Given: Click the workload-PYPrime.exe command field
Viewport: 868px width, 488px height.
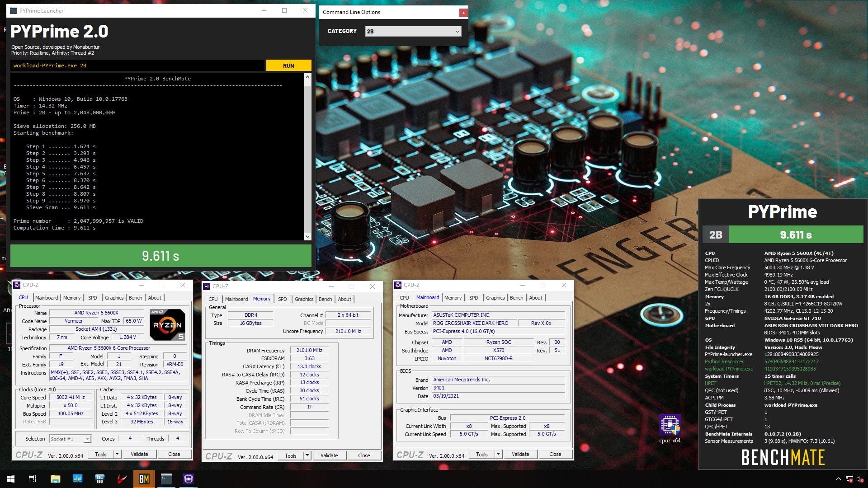Looking at the screenshot, I should [x=137, y=66].
